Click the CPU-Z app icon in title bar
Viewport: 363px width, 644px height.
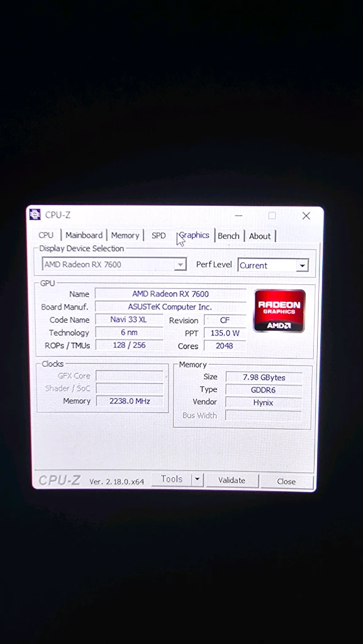click(35, 214)
